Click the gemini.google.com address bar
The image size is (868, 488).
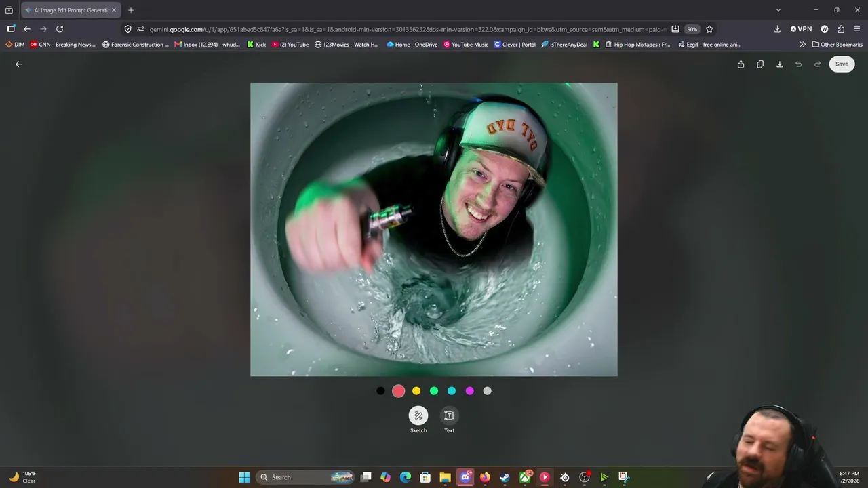(407, 29)
